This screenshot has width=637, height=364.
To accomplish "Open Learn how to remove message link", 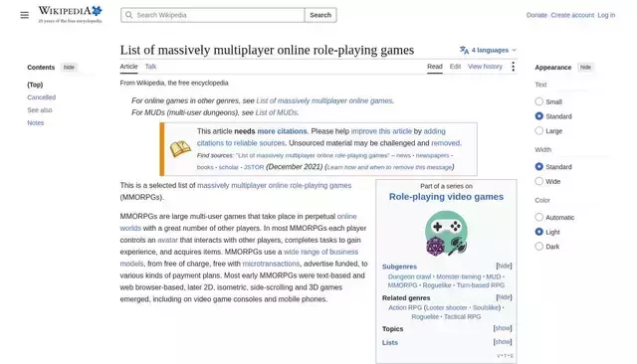I will pyautogui.click(x=389, y=167).
